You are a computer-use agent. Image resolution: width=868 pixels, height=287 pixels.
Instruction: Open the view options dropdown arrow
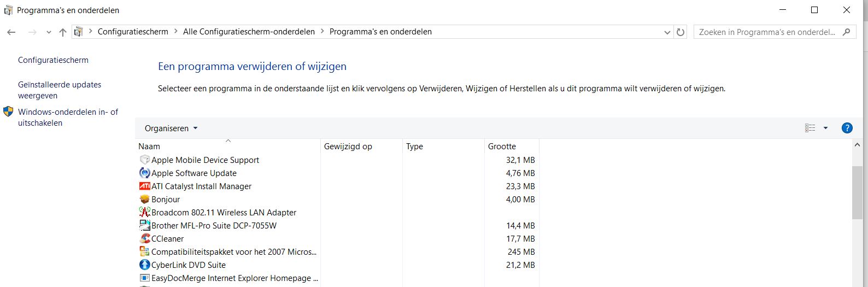pos(825,128)
